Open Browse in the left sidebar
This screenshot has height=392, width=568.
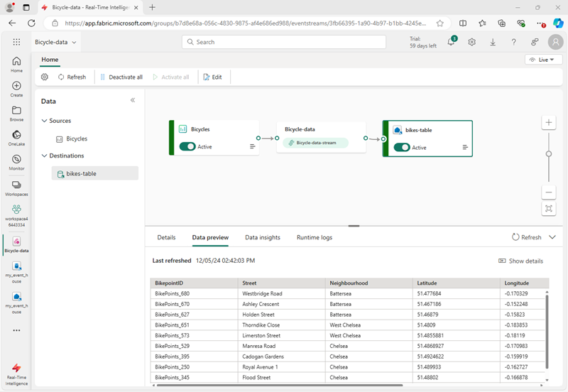[x=16, y=114]
